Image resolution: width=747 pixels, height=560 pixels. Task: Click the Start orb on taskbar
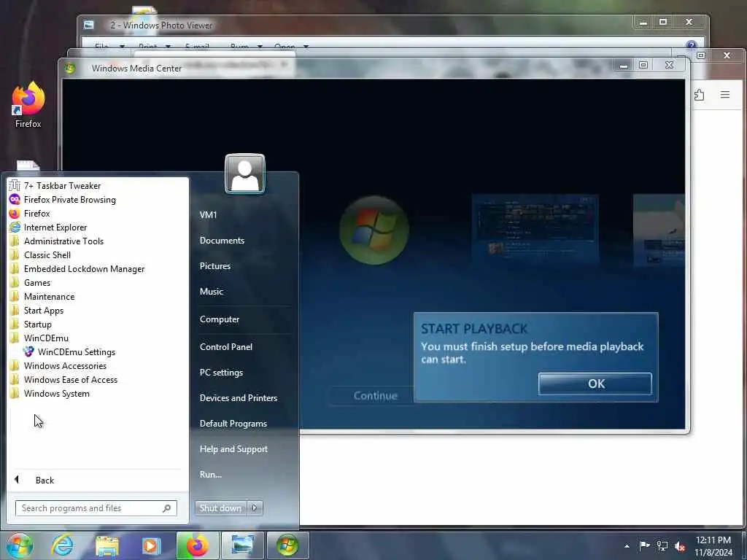coord(20,545)
